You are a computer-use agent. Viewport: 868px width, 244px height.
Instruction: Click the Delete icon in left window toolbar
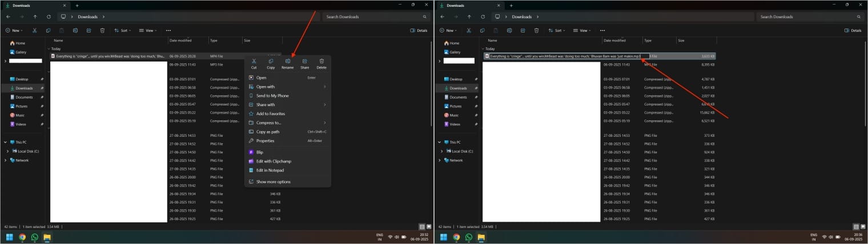[x=102, y=30]
